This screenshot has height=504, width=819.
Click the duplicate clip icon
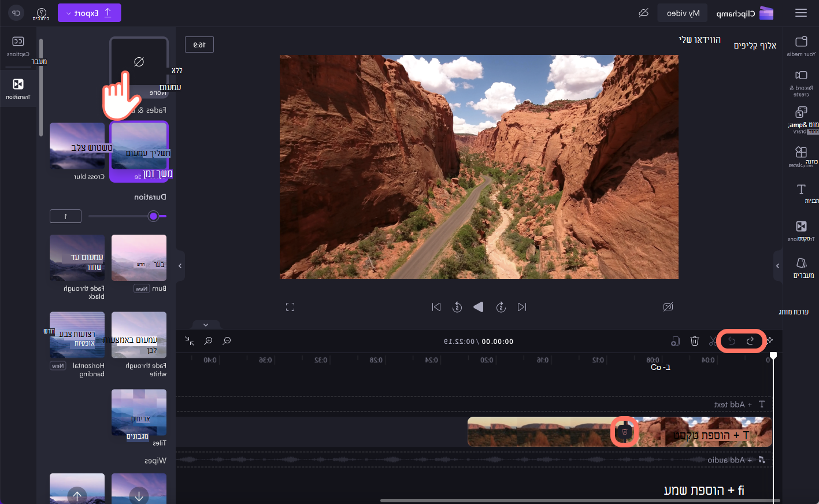point(676,341)
